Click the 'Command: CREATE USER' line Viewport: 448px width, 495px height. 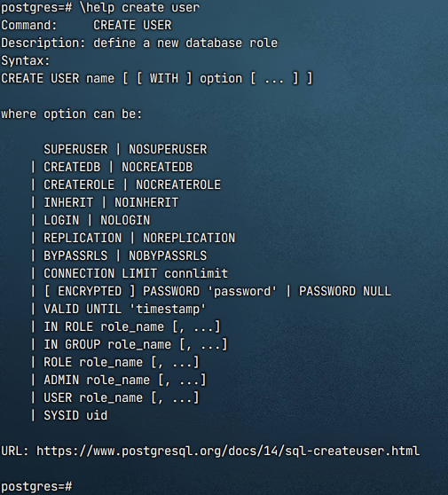(86, 25)
